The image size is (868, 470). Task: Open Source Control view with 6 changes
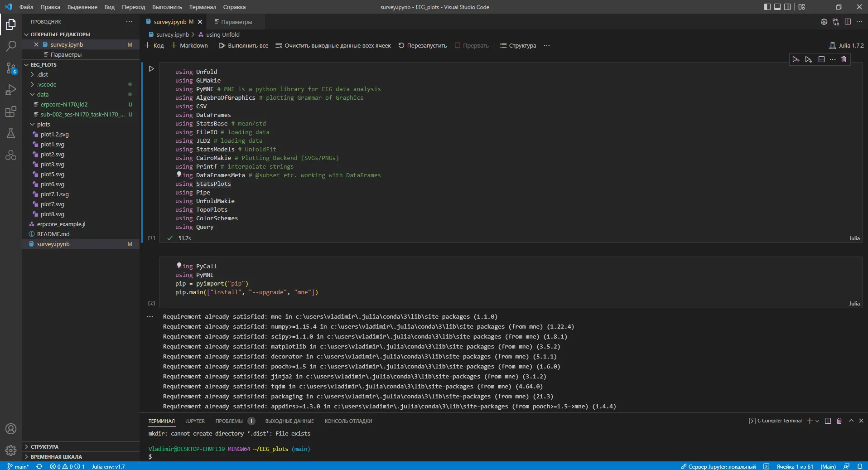[11, 68]
